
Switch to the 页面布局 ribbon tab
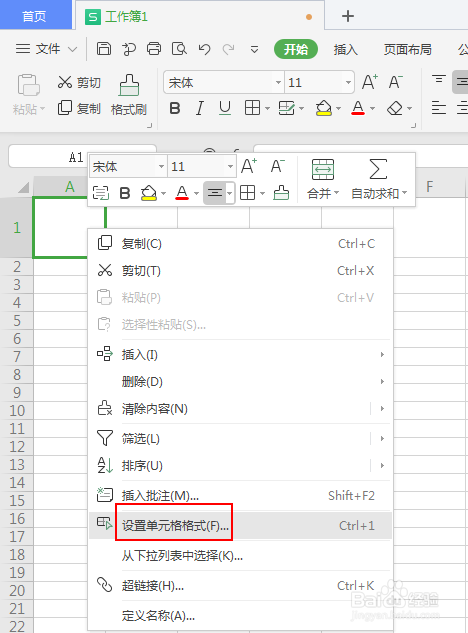[407, 49]
